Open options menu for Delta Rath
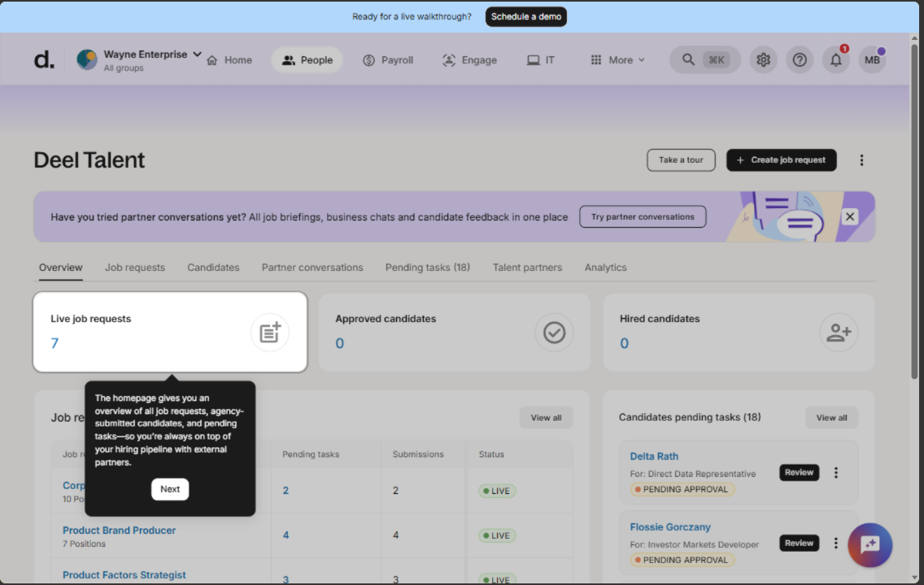Image resolution: width=924 pixels, height=585 pixels. (x=835, y=473)
